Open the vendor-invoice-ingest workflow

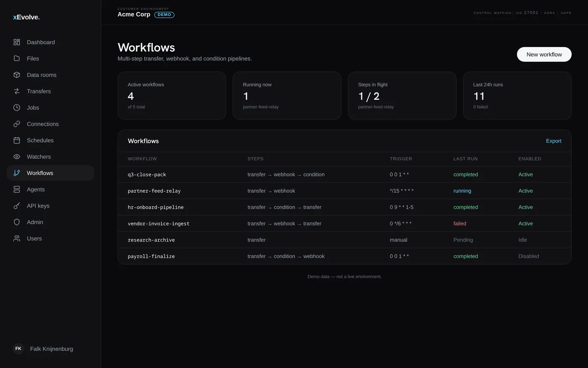pos(158,224)
